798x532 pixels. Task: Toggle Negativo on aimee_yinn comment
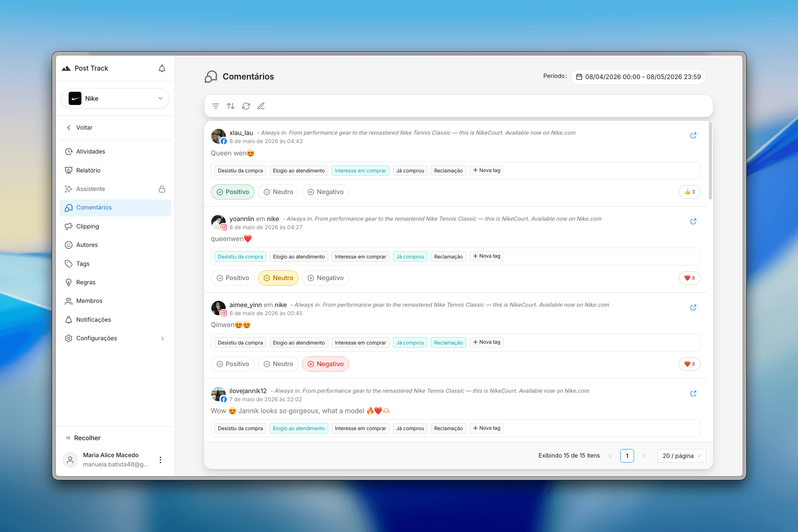326,364
